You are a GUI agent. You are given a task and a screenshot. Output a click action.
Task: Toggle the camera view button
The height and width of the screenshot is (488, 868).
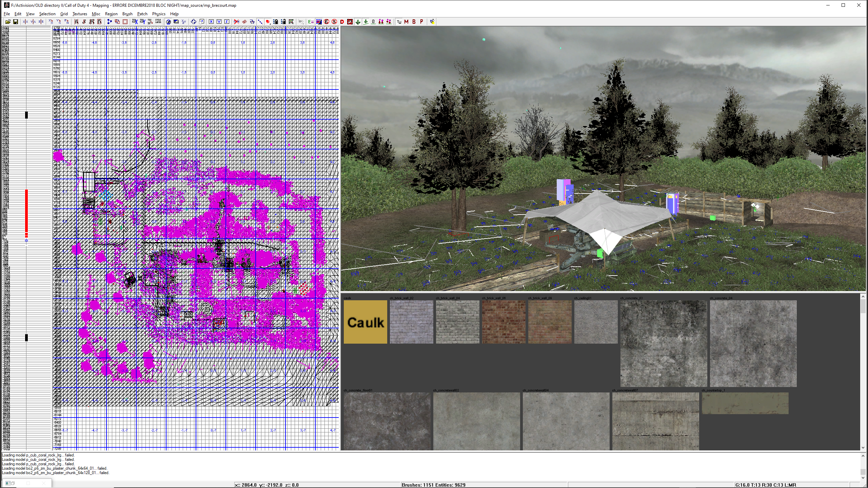168,22
